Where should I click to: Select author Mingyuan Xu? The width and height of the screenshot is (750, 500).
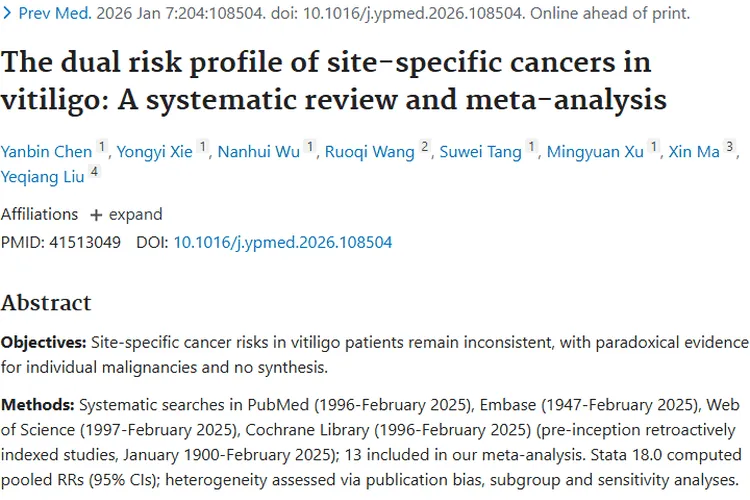(x=597, y=151)
